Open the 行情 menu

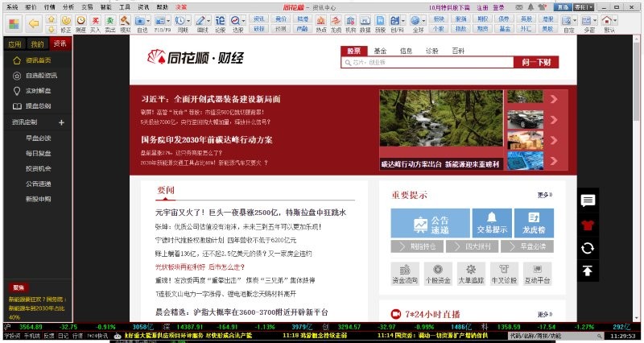click(x=50, y=7)
